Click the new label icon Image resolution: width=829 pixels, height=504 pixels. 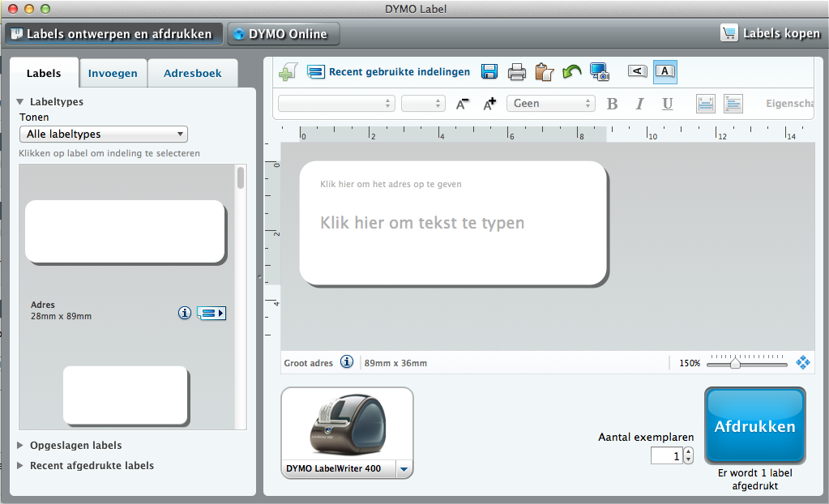(x=287, y=72)
